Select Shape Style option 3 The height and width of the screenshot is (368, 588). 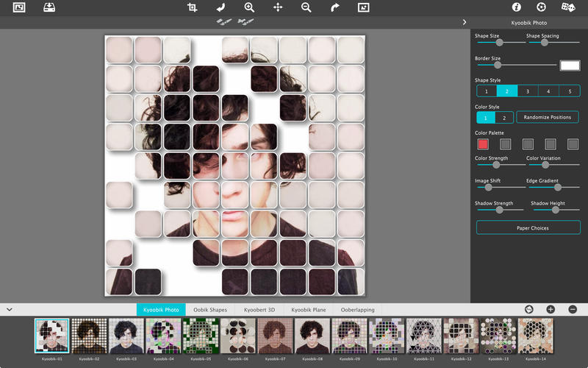coord(527,91)
